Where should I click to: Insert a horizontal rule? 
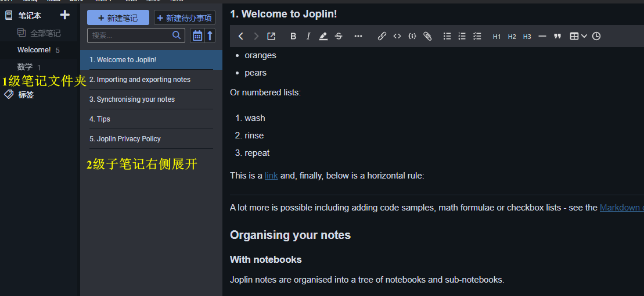pos(542,36)
